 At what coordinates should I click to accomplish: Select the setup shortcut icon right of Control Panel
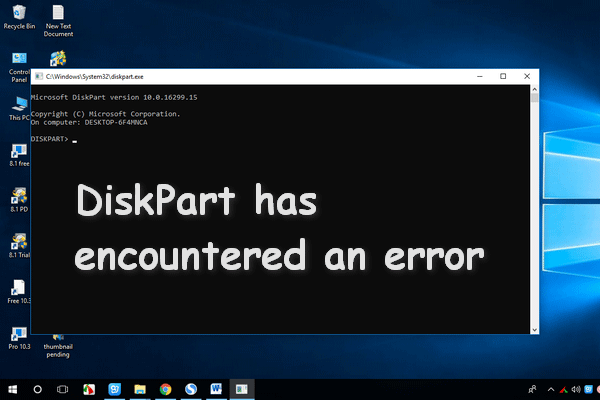(x=58, y=59)
